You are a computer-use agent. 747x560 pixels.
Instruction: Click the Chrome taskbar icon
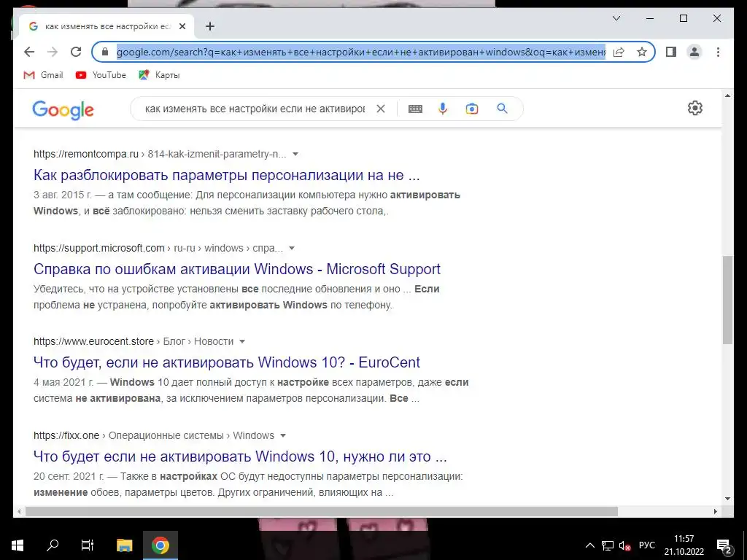point(160,545)
